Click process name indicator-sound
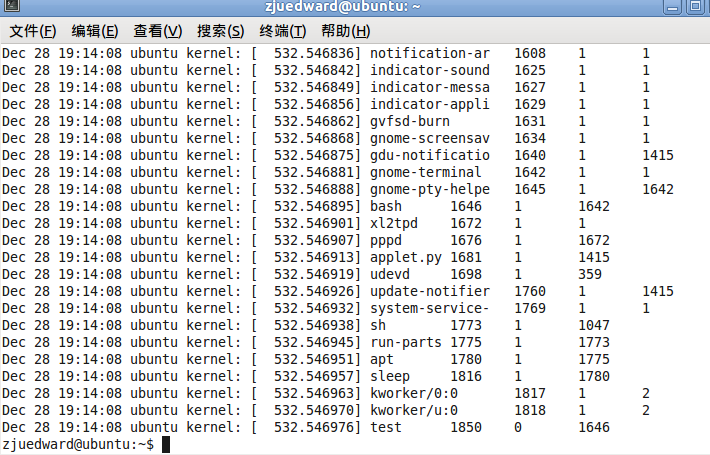Image resolution: width=710 pixels, height=455 pixels. [x=430, y=70]
